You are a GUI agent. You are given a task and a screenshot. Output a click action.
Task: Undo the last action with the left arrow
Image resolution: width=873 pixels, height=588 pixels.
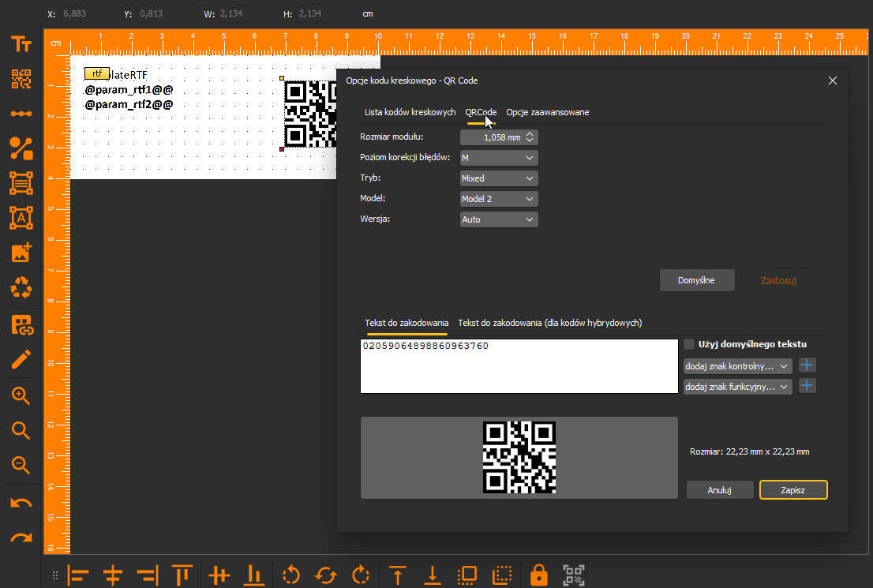[x=21, y=504]
